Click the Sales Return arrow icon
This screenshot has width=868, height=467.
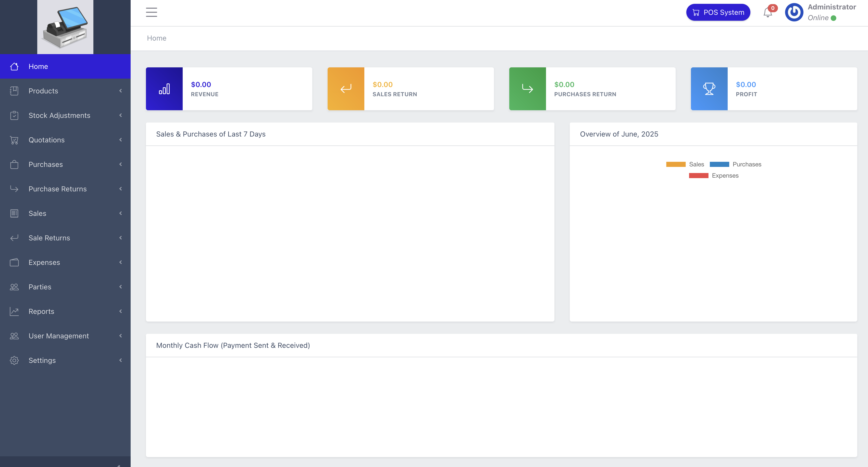coord(346,89)
